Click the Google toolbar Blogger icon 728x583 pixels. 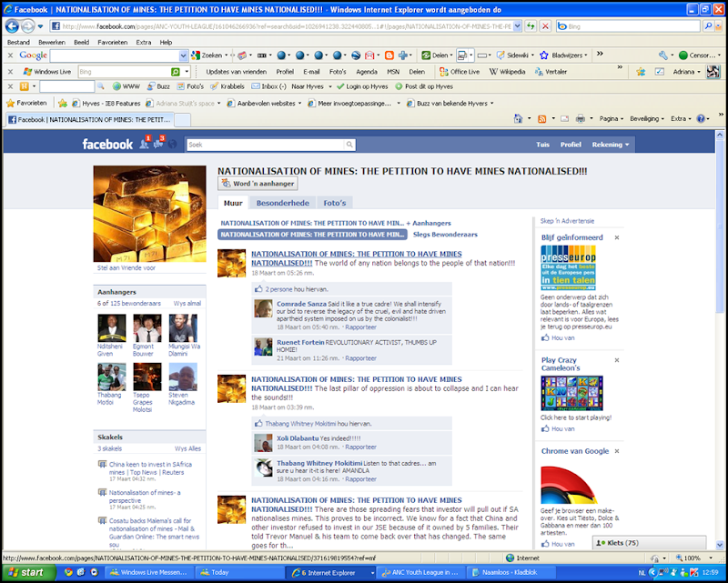coord(389,55)
